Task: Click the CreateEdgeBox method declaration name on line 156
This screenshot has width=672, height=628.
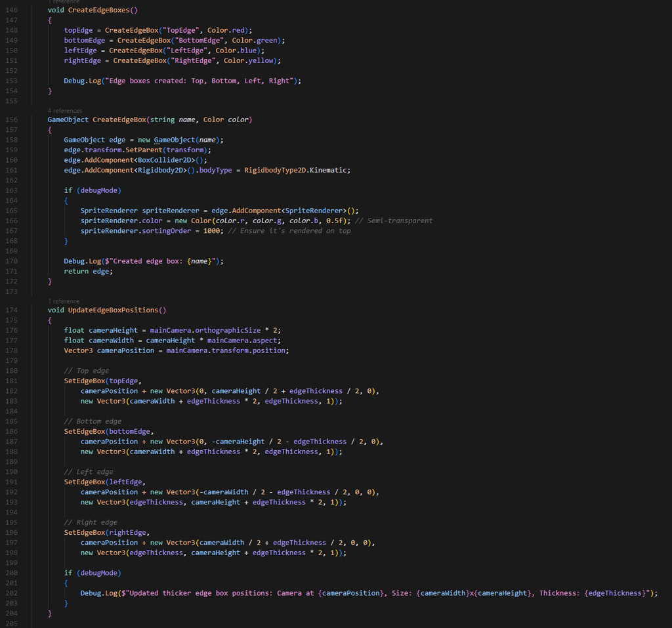Action: coord(119,119)
